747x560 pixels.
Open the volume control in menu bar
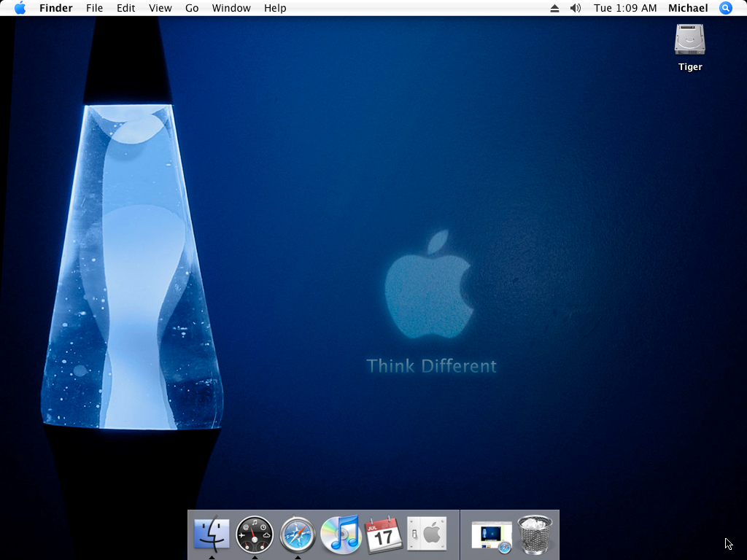(576, 8)
